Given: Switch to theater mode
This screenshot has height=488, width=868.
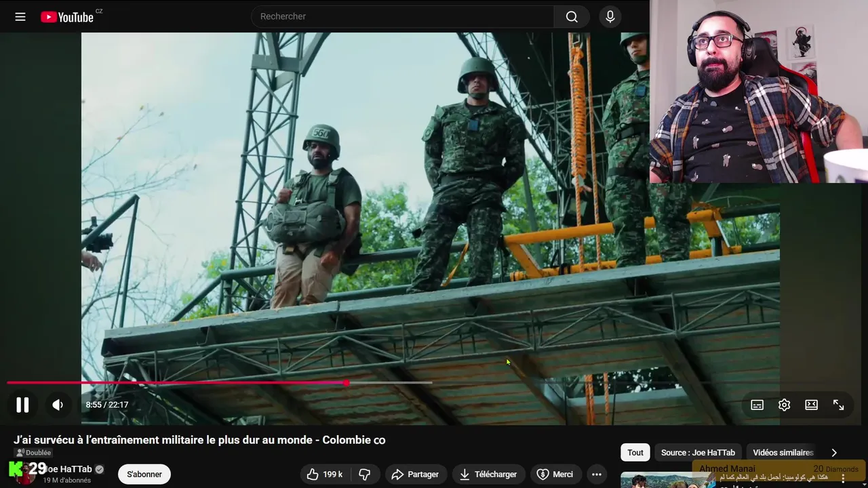Looking at the screenshot, I should (x=812, y=405).
